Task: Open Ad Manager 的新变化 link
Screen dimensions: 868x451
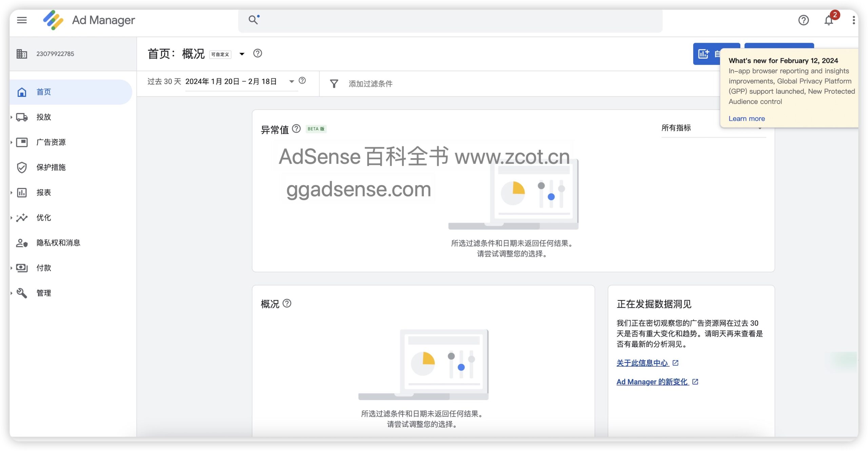Action: [652, 382]
